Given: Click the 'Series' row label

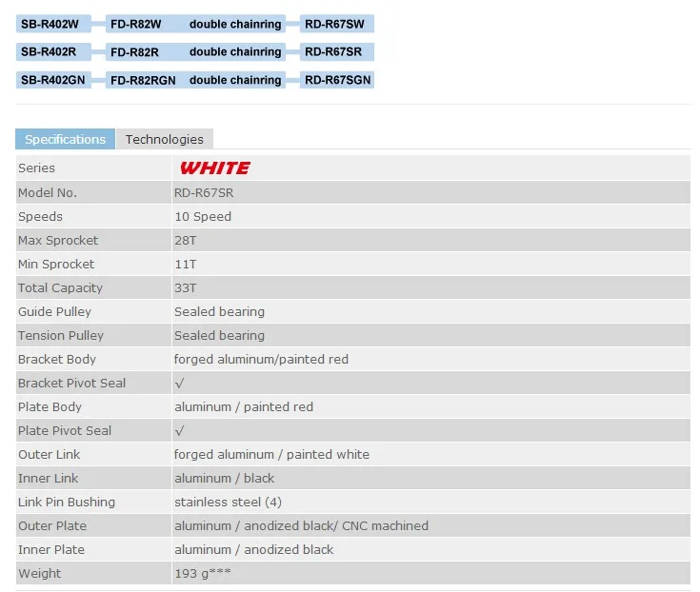Looking at the screenshot, I should pos(36,168).
